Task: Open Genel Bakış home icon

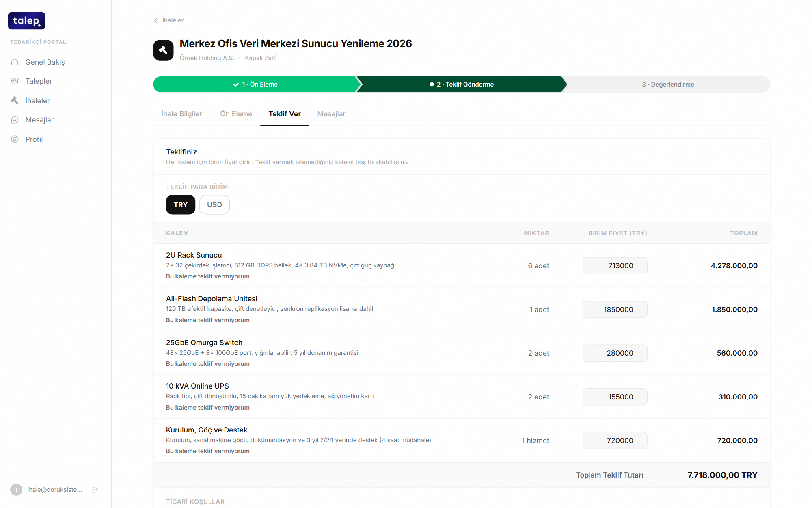Action: [x=15, y=62]
